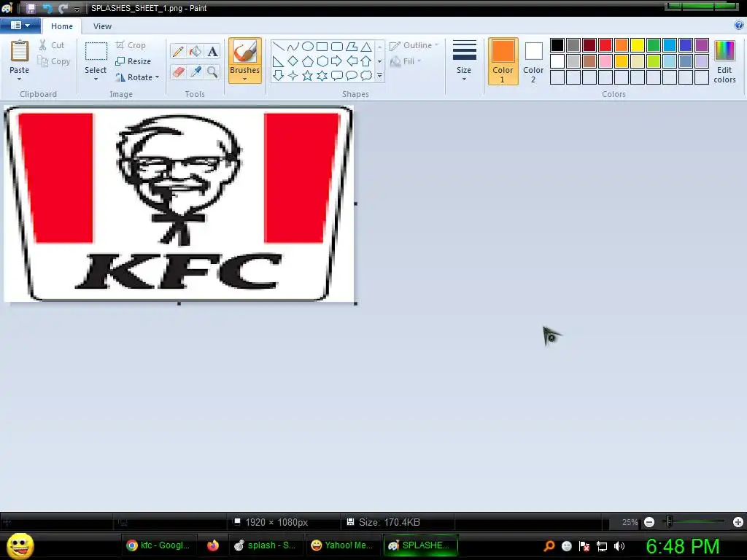Click the zoom out minus button
Screen dimensions: 747x560
[649, 522]
